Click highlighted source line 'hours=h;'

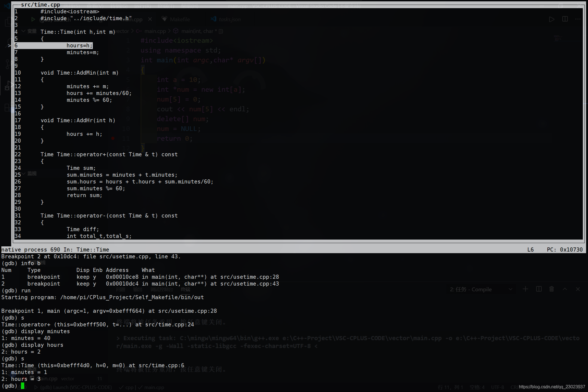pyautogui.click(x=79, y=45)
